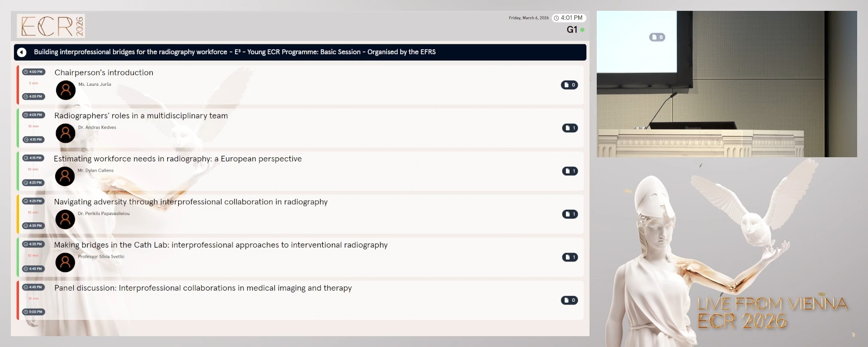Click Periklis Papavasileiou's speaker avatar
Screen dimensions: 868x347
pyautogui.click(x=65, y=219)
